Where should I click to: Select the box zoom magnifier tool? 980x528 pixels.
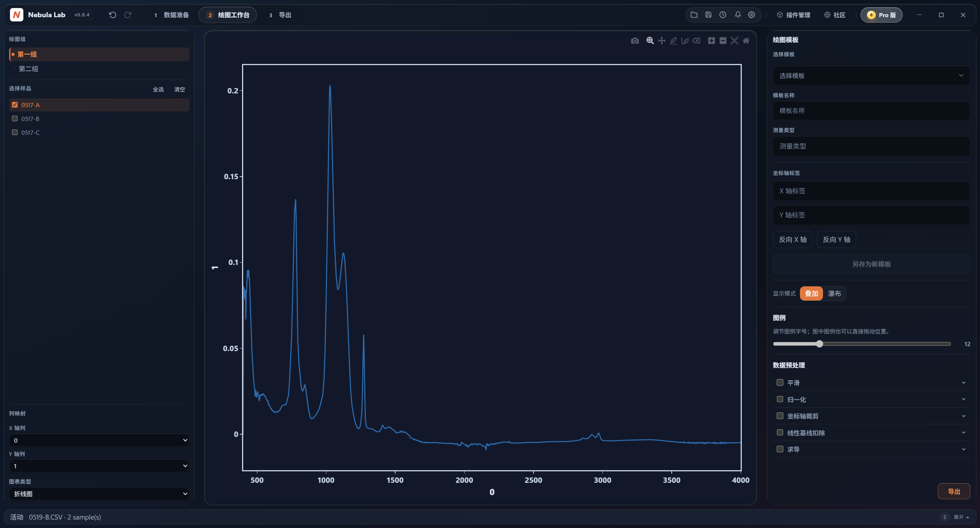point(650,41)
